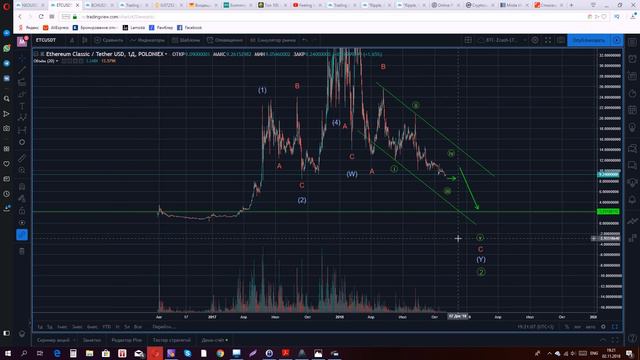Viewport: 640px width, 360px height.
Task: Toggle авто (auto) scale option
Action: click(590, 327)
